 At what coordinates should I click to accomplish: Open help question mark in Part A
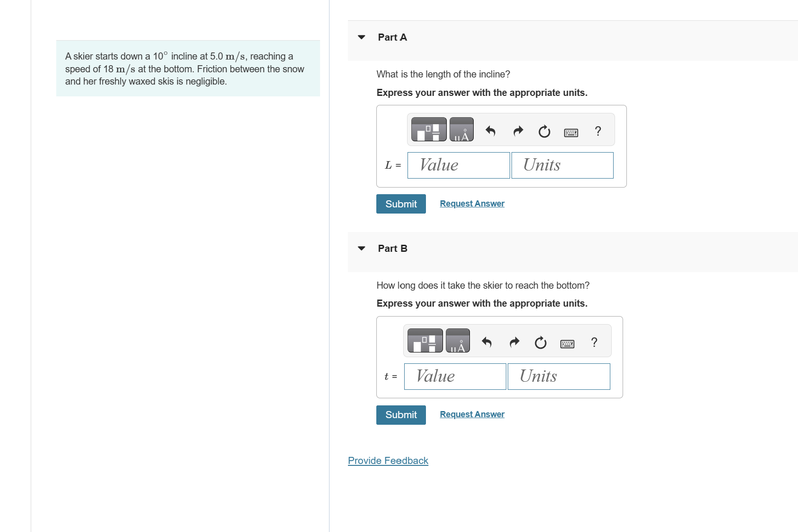(598, 131)
